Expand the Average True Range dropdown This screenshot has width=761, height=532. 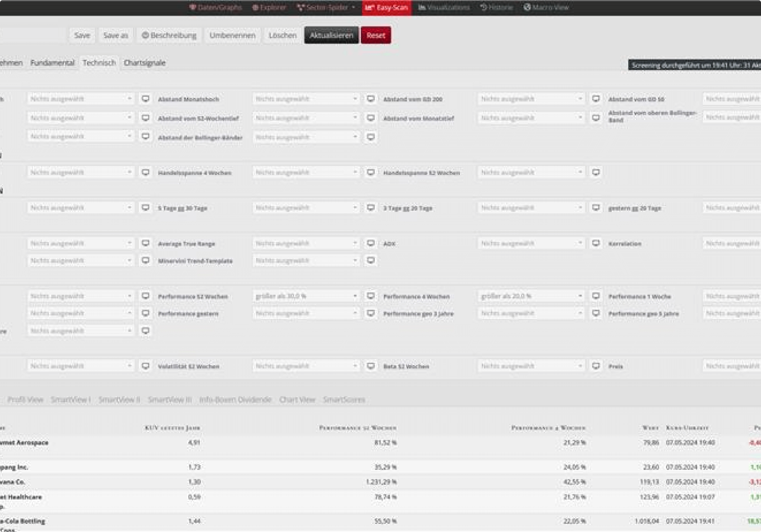(306, 243)
